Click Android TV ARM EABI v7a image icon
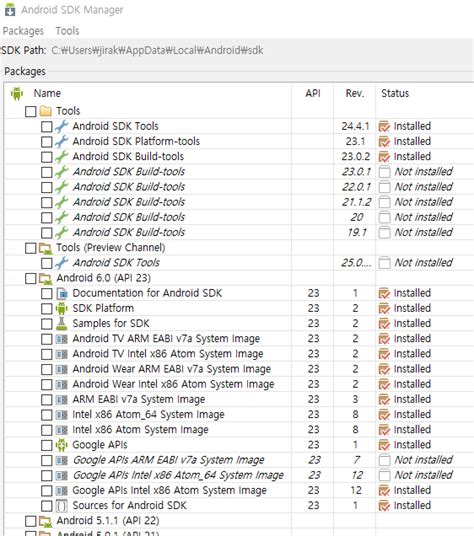This screenshot has width=474, height=536. [x=62, y=339]
